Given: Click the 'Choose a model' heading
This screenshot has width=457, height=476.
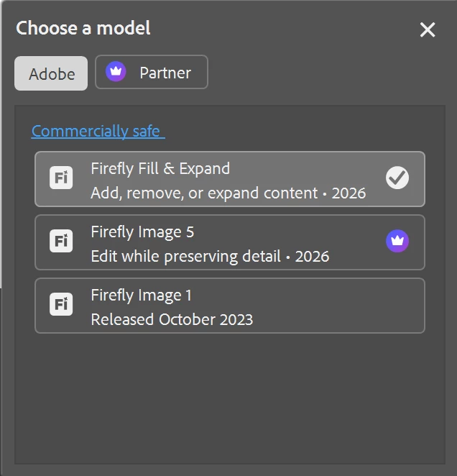Looking at the screenshot, I should [83, 29].
